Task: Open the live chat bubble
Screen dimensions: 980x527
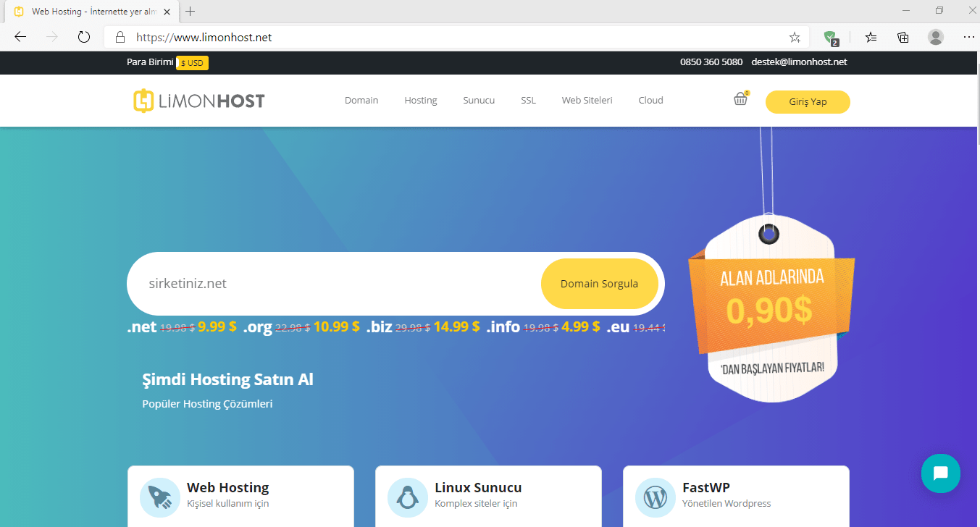Action: coord(941,473)
